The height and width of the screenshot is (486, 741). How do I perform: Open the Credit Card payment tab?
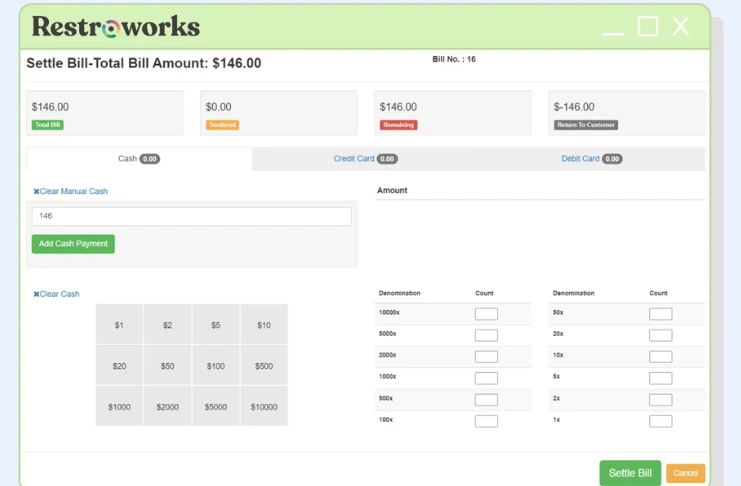click(365, 159)
